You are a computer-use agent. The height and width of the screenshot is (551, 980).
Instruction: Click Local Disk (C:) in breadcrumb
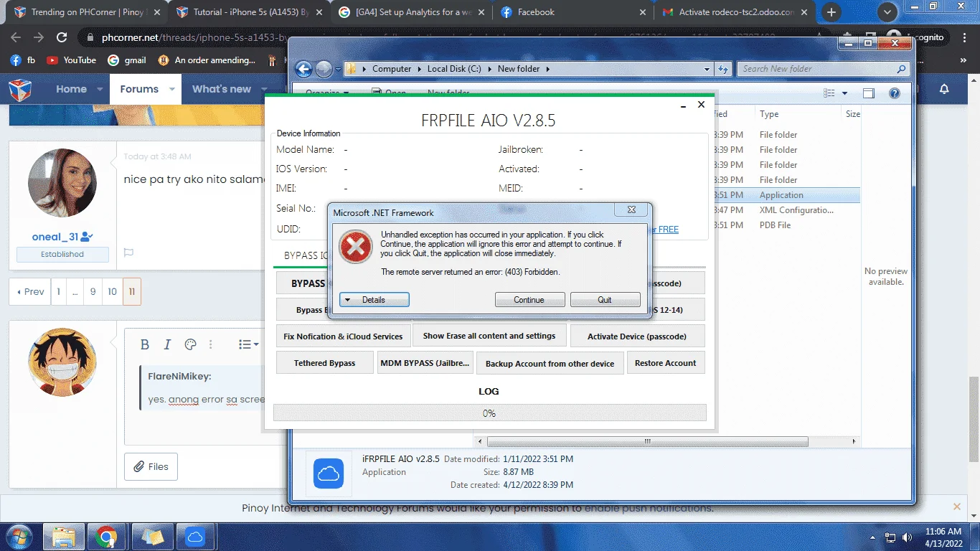(454, 69)
